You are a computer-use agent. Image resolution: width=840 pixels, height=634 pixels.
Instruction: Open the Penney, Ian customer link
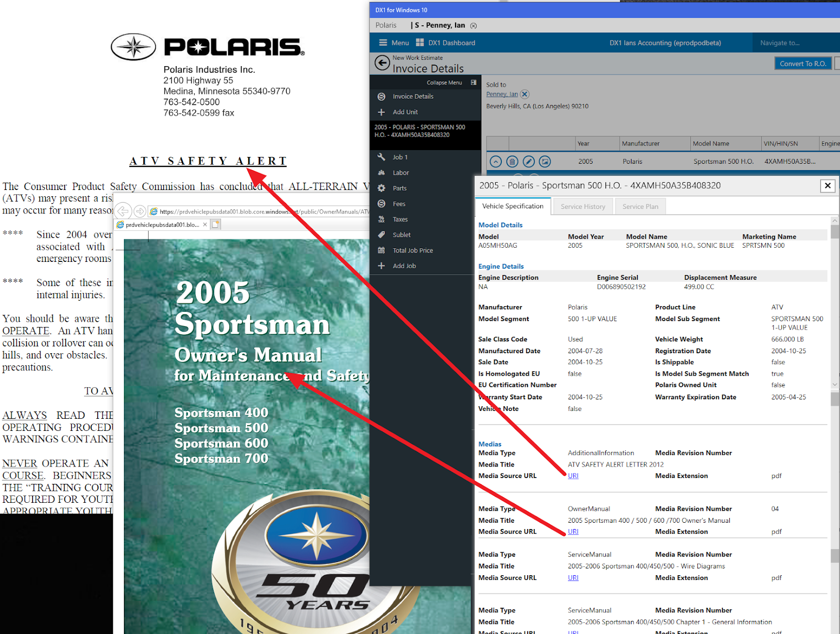(x=502, y=94)
